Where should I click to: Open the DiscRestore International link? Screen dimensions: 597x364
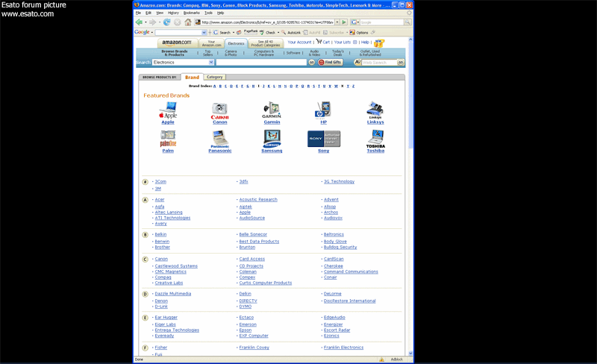349,301
